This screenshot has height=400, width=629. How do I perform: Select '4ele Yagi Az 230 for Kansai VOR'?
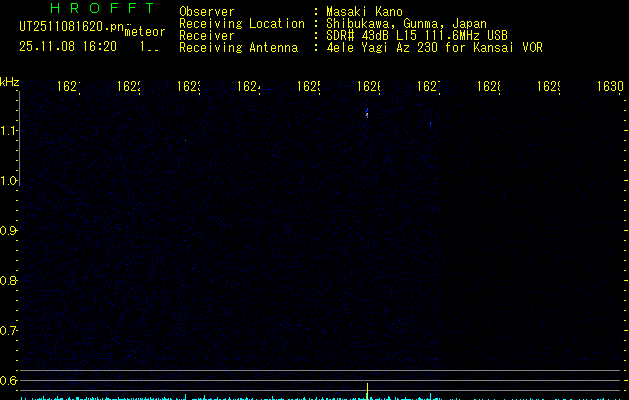click(x=434, y=47)
